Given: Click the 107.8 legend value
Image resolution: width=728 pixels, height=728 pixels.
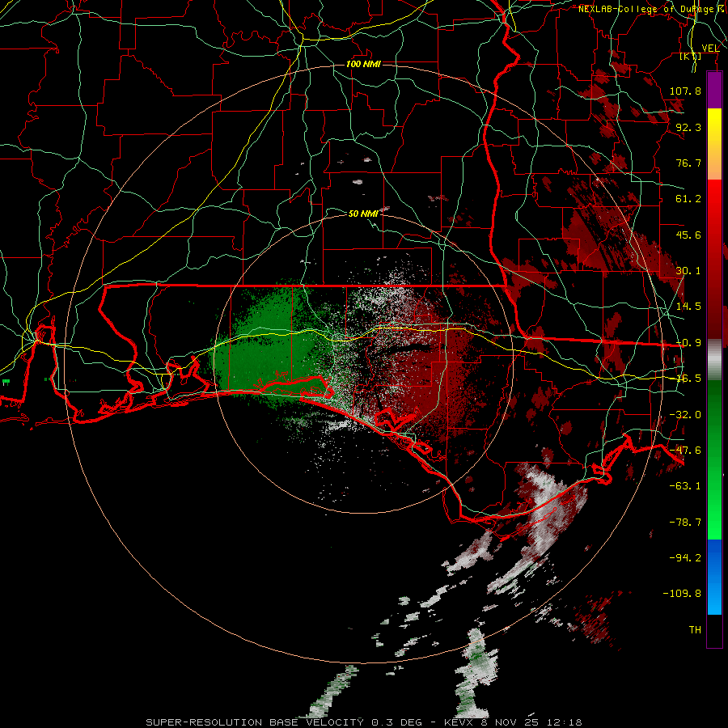Looking at the screenshot, I should click(685, 91).
